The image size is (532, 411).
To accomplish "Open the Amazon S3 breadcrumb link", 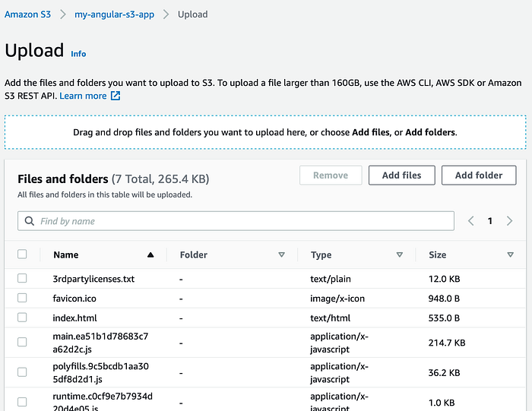I will 27,14.
